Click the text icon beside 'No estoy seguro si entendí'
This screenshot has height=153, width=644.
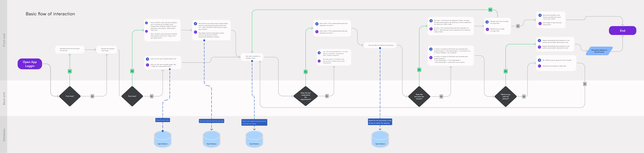pyautogui.click(x=319, y=61)
